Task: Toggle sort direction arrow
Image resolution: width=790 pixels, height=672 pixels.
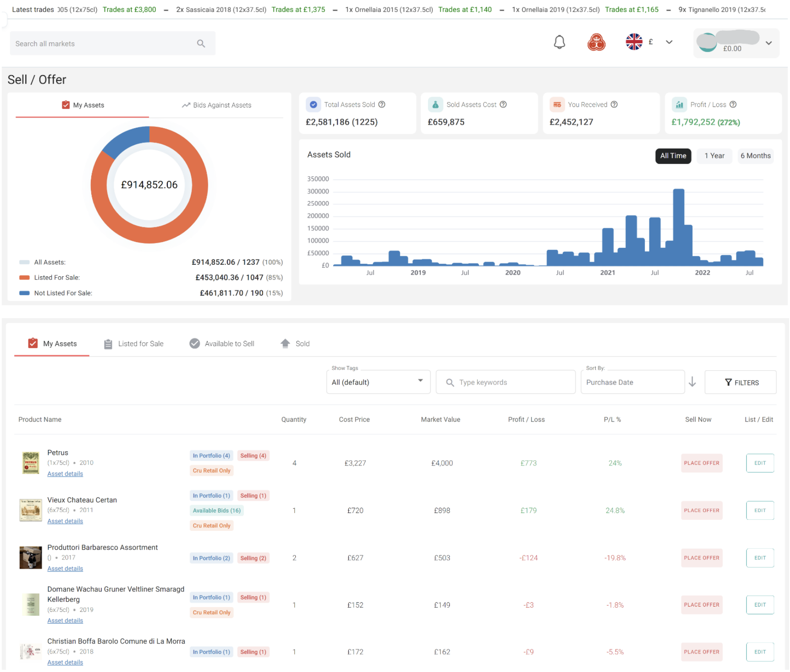Action: point(692,382)
